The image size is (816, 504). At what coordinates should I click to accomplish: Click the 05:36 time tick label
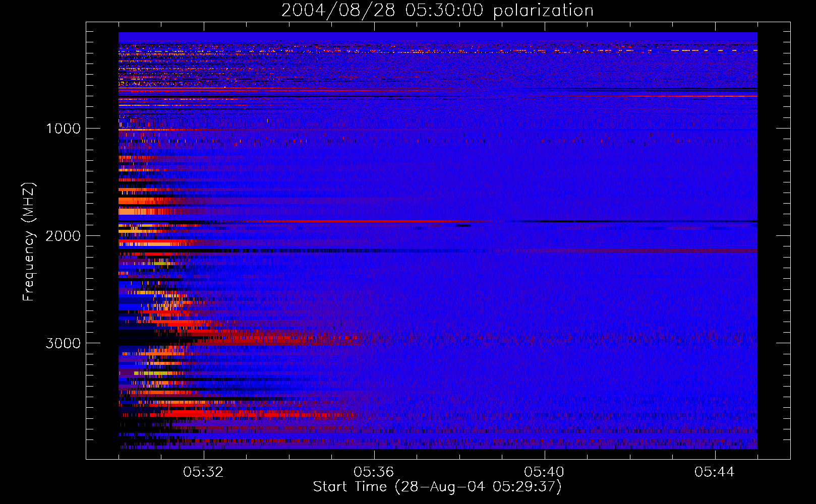click(x=374, y=472)
